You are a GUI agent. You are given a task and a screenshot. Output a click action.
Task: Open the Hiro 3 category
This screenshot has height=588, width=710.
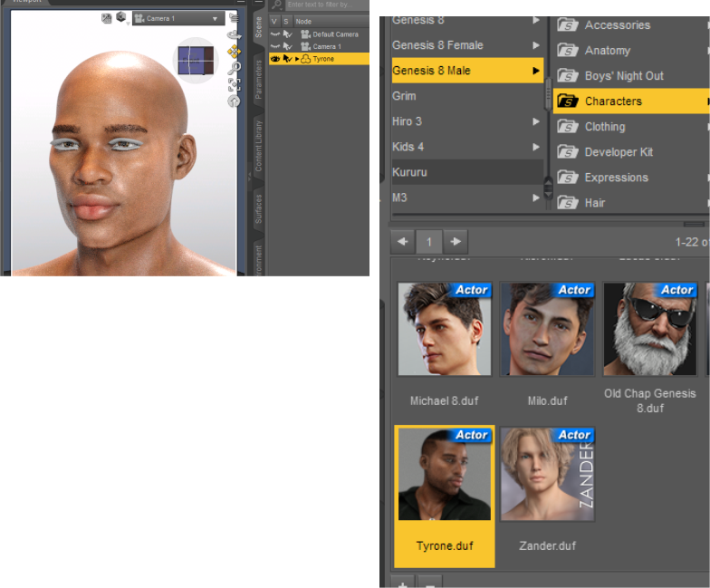tap(467, 121)
